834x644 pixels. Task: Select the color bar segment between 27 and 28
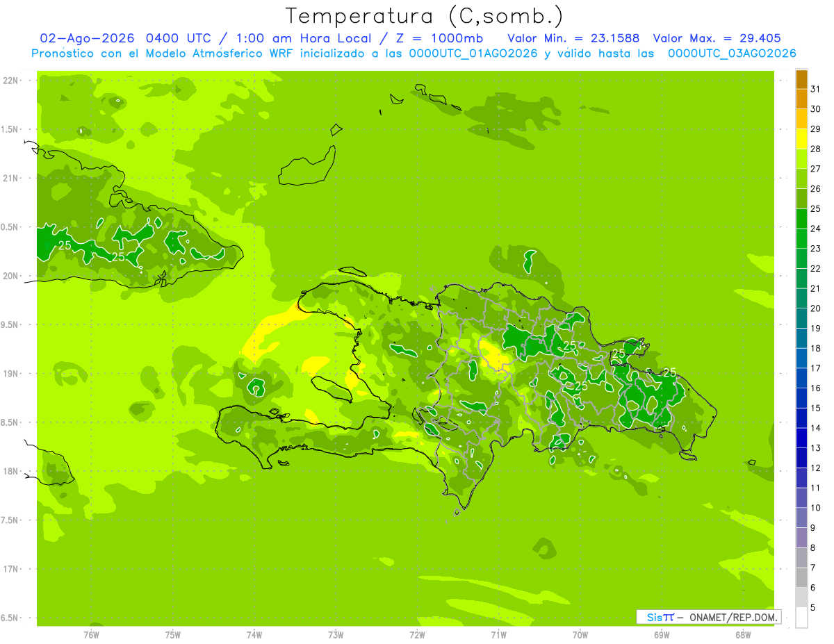tap(801, 159)
